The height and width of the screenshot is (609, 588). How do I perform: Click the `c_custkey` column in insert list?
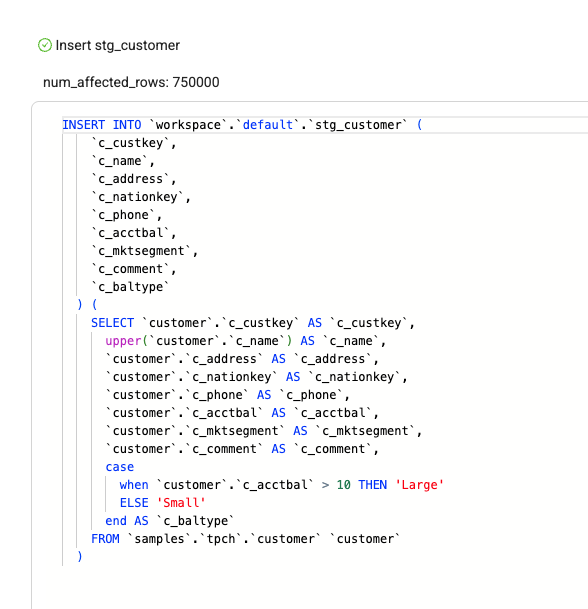[130, 143]
